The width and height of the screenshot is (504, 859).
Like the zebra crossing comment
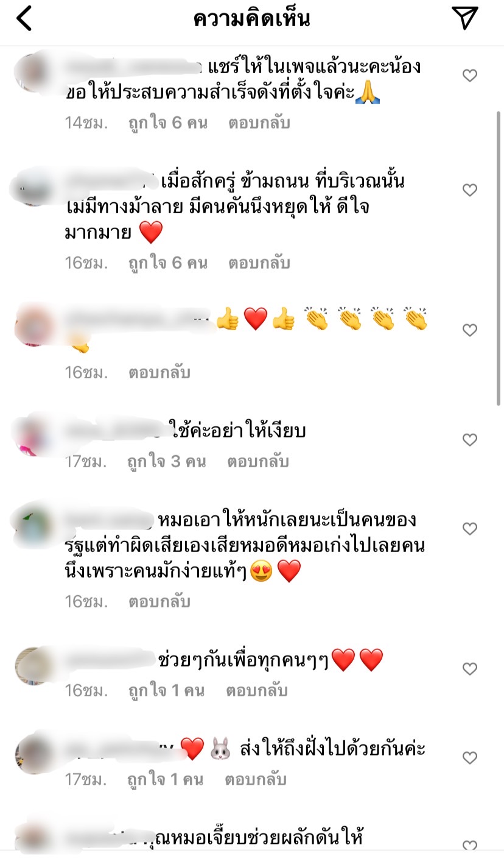point(470,190)
